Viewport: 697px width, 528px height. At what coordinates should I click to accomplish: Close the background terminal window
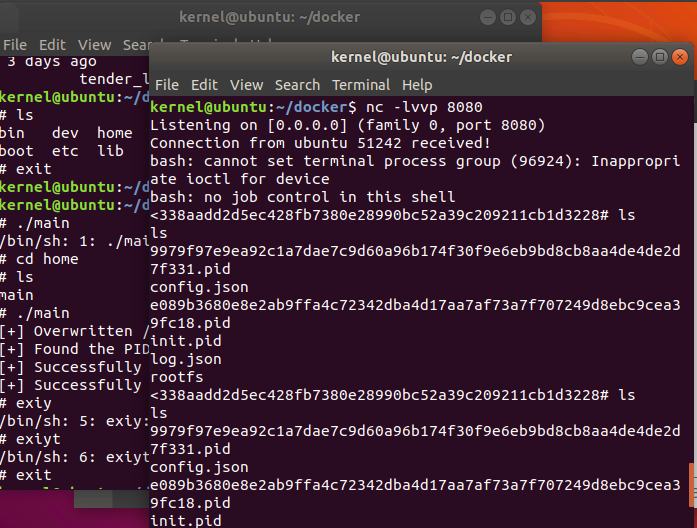click(528, 17)
